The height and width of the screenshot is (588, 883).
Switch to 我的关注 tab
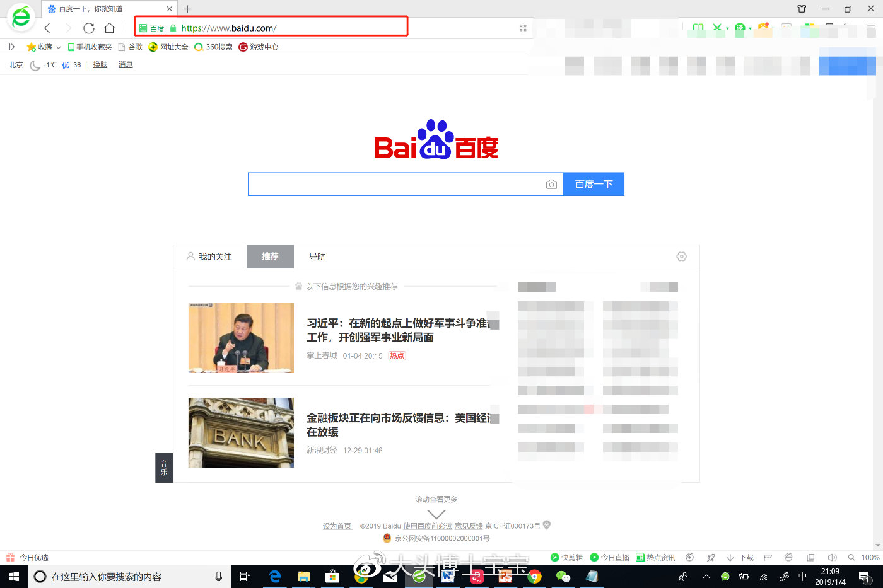[209, 257]
